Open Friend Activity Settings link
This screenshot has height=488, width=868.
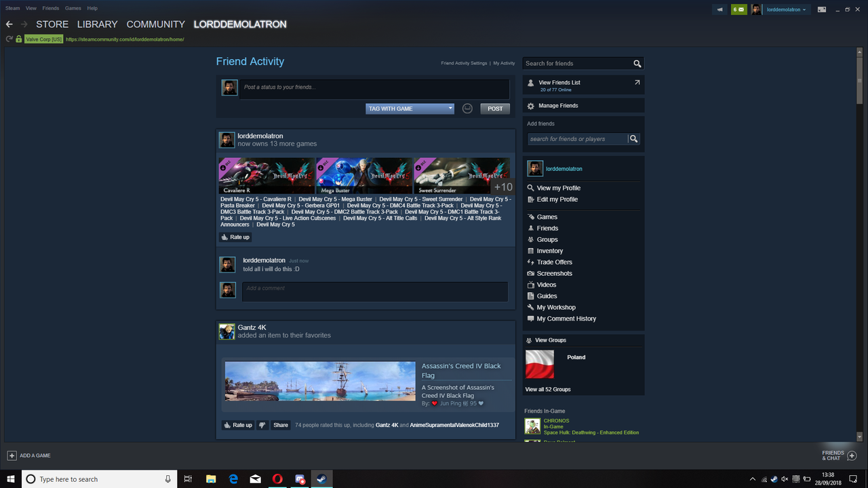(x=464, y=63)
